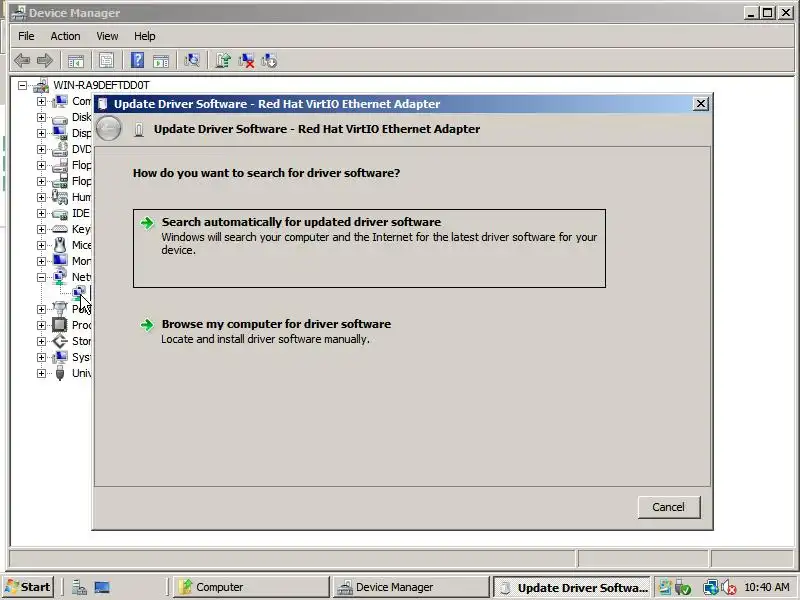Close the Update Driver Software dialog
The image size is (800, 600).
coord(701,104)
